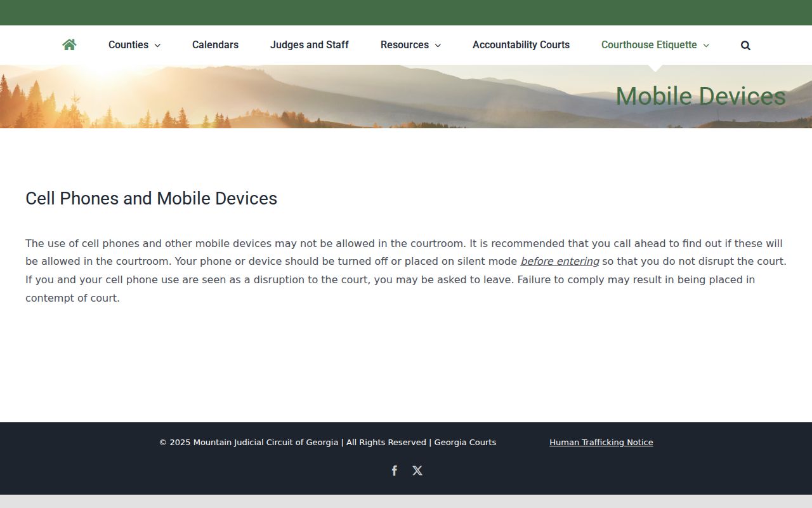Select the Counties menu label

point(128,44)
